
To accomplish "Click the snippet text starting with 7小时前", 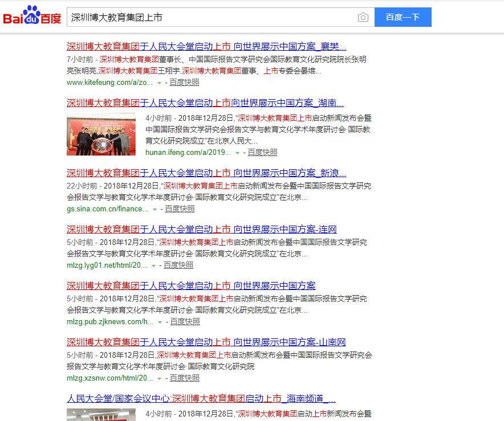I will (217, 65).
